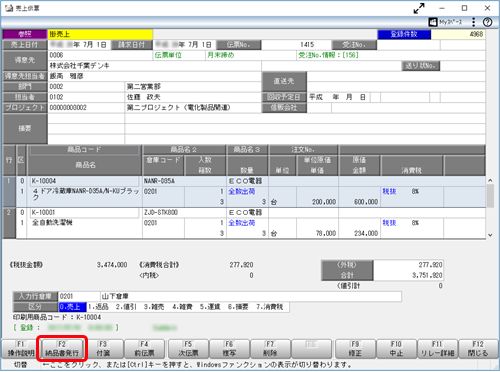Viewport: 500px width, 372px height.
Task: Click 全自動洗濯機 product name
Action: (52, 222)
